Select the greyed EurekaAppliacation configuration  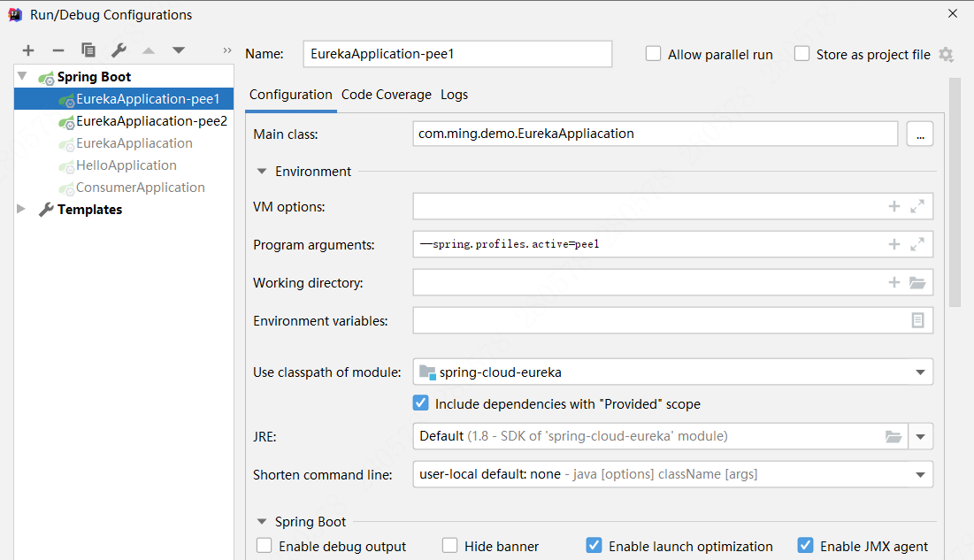coord(124,143)
